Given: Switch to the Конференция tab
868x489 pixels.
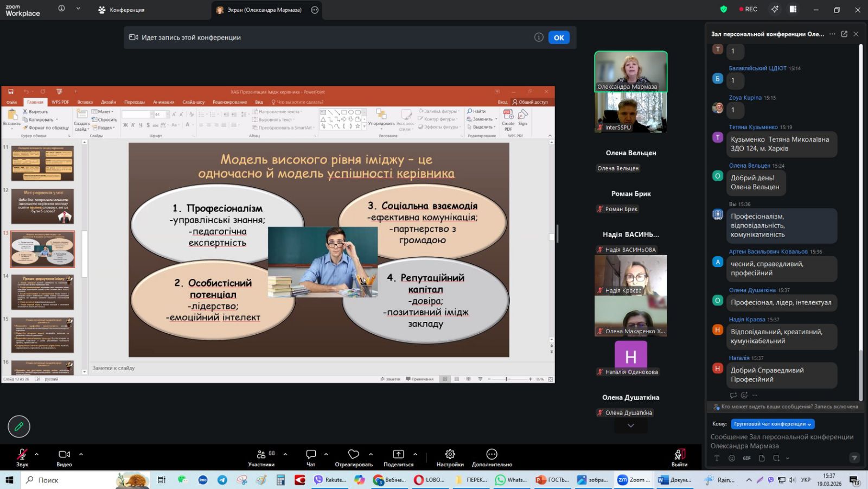Looking at the screenshot, I should (x=122, y=10).
